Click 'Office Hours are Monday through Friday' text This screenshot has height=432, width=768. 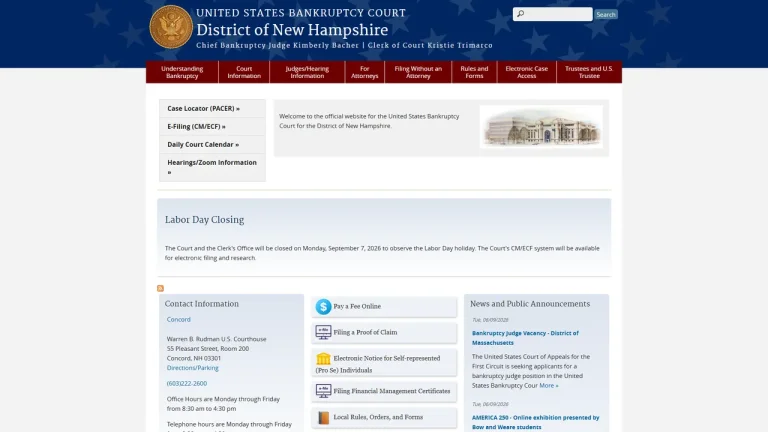click(x=223, y=399)
